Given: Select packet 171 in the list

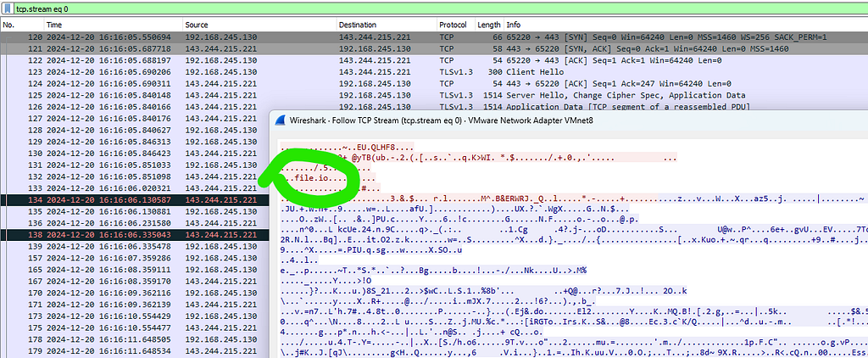Looking at the screenshot, I should click(x=133, y=305).
